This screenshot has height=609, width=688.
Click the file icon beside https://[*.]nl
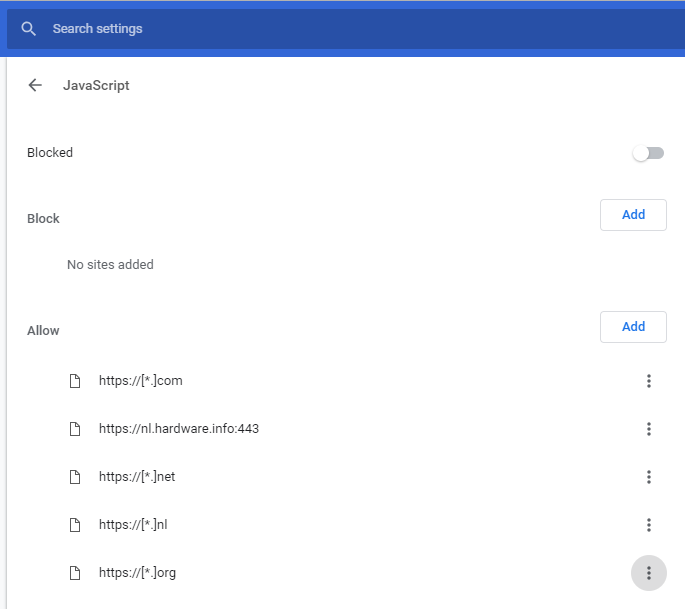point(74,525)
